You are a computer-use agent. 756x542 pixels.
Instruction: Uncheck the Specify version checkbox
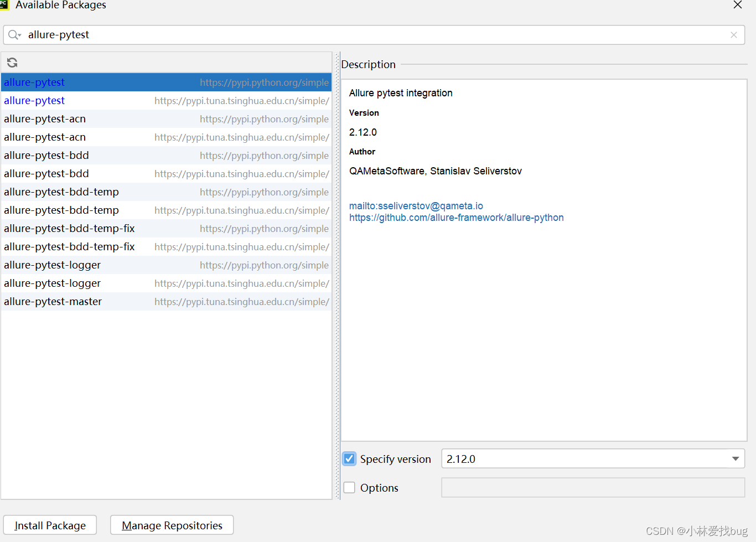(x=349, y=458)
